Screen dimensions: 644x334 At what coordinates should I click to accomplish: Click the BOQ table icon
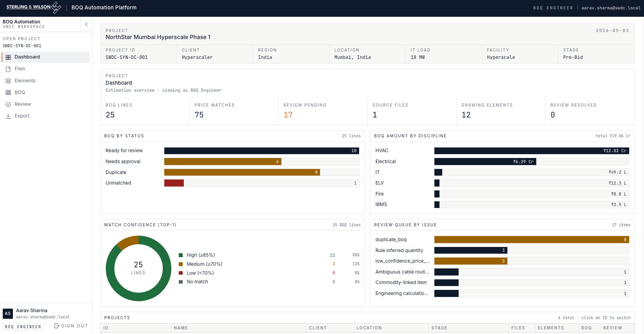click(8, 92)
